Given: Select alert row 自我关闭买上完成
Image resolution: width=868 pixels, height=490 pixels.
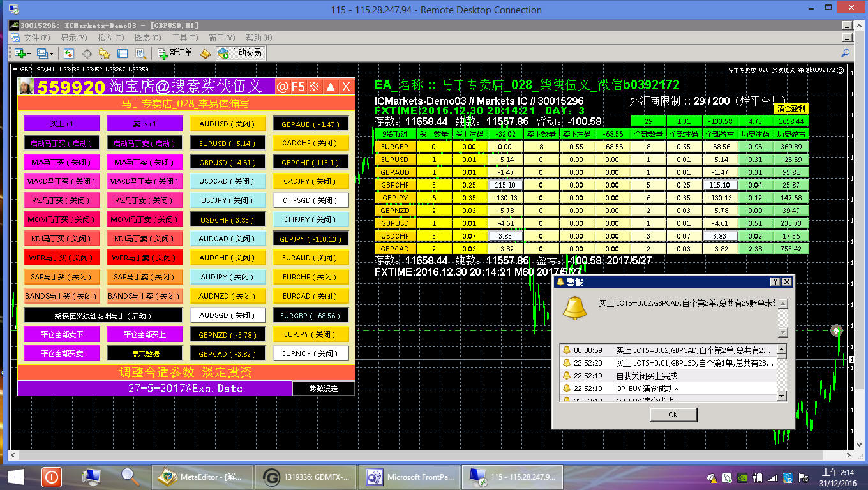Looking at the screenshot, I should point(668,376).
